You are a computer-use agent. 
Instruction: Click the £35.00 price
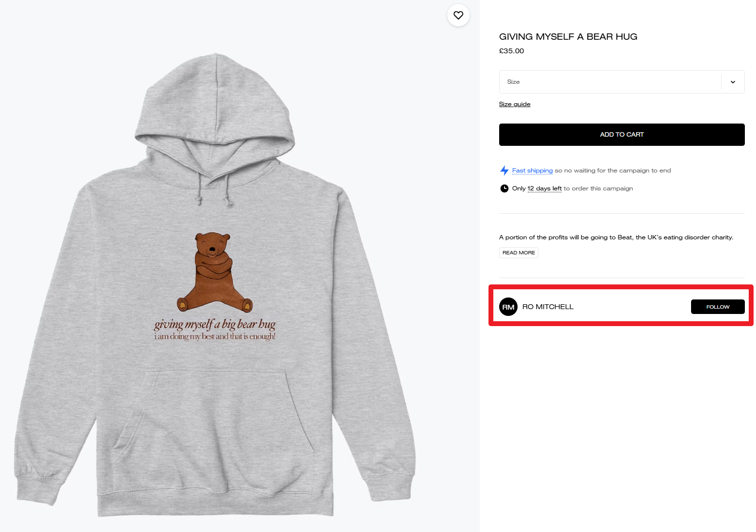coord(511,51)
